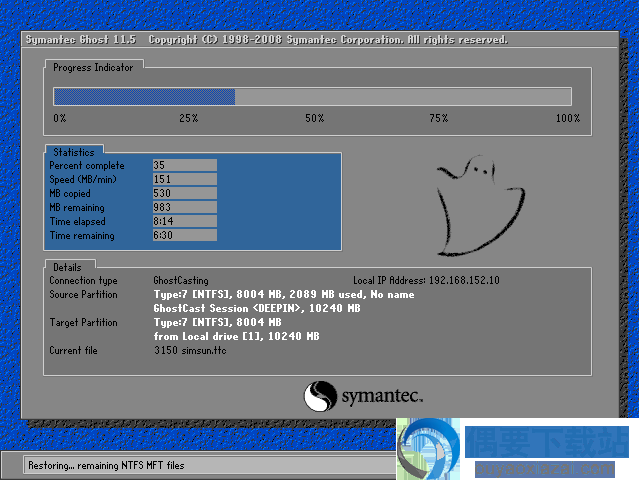Click the 100% progress scale mark
The width and height of the screenshot is (640, 480).
click(568, 118)
